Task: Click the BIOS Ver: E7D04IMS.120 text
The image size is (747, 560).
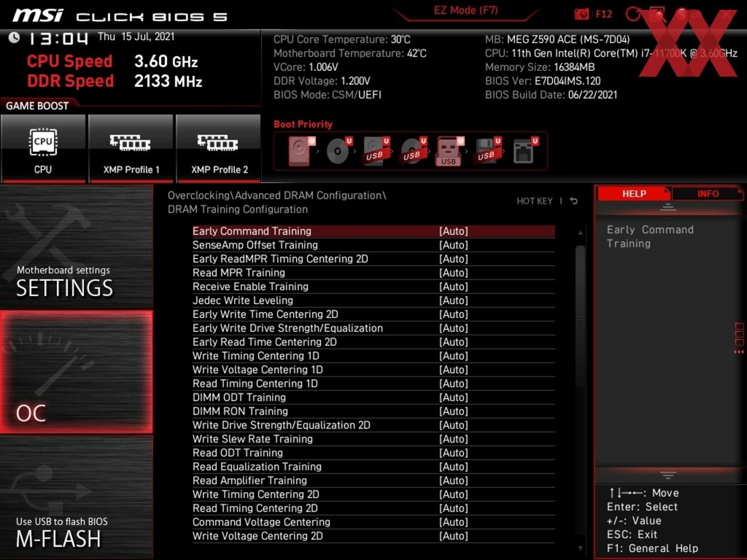Action: (x=543, y=81)
